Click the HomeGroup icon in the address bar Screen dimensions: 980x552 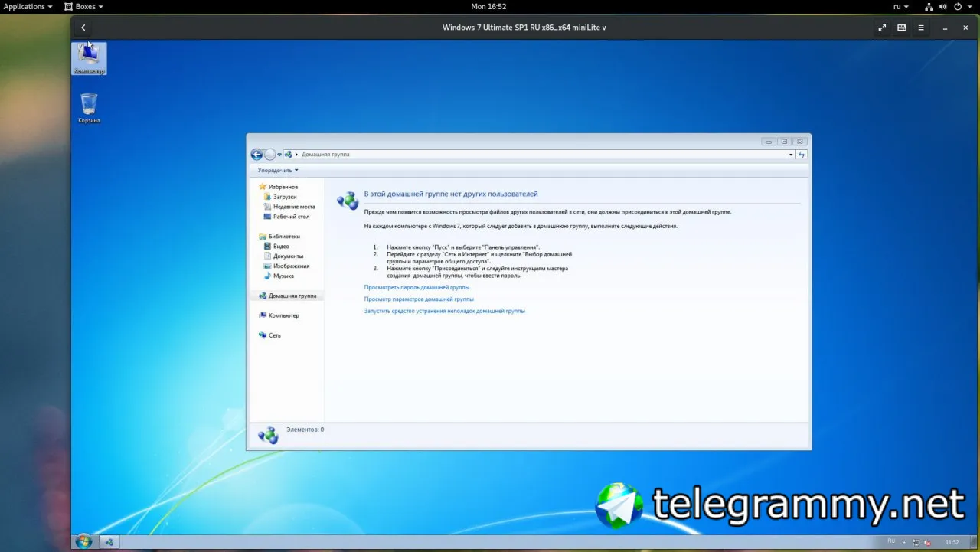click(x=289, y=155)
